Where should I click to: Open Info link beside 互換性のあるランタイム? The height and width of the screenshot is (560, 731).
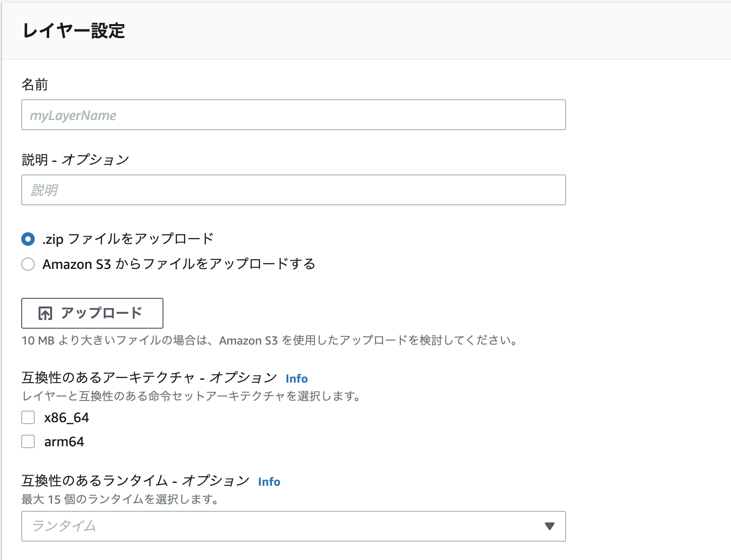[x=269, y=481]
